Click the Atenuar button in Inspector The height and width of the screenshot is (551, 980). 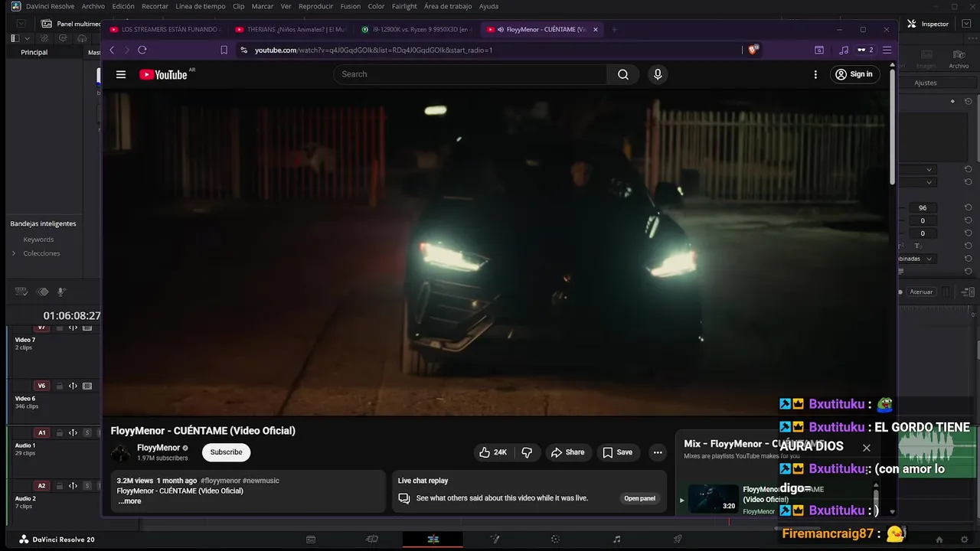(921, 292)
